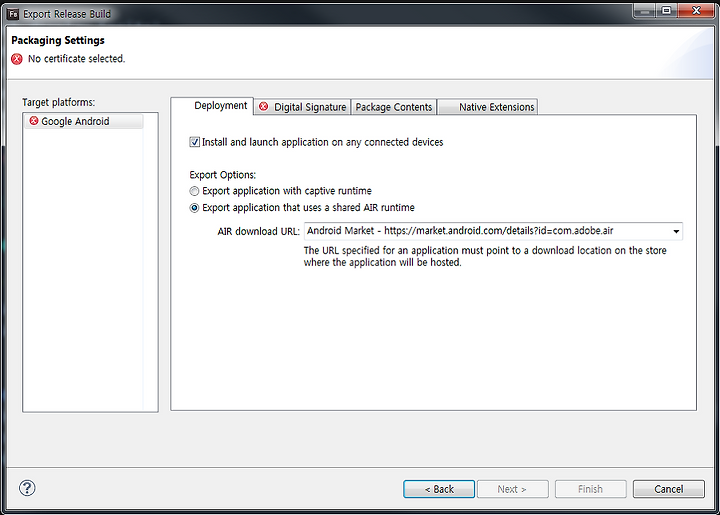Switch to the Digital Signature tab
The height and width of the screenshot is (515, 720).
click(302, 107)
